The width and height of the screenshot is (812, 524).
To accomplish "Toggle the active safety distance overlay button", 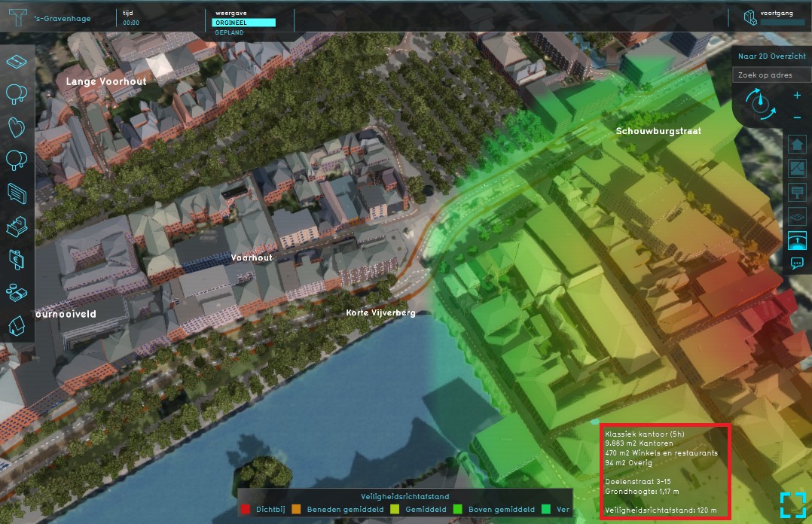I will pyautogui.click(x=797, y=240).
